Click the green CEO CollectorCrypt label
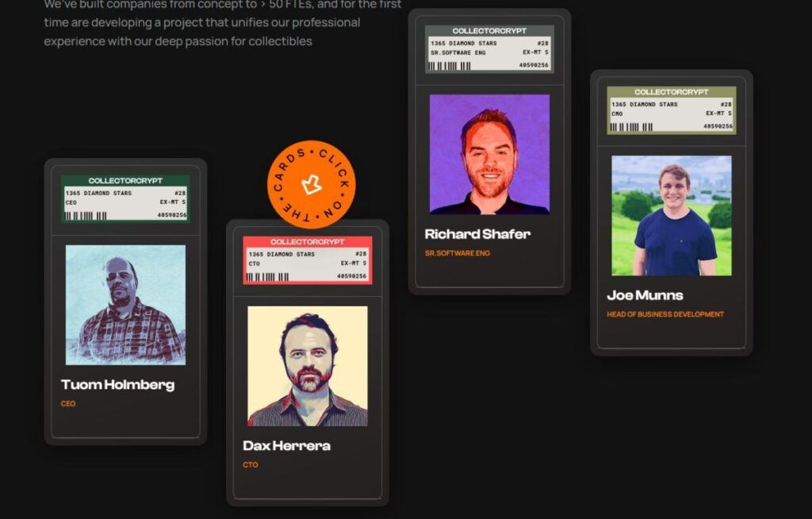Screen dimensions: 812x519 coord(125,199)
